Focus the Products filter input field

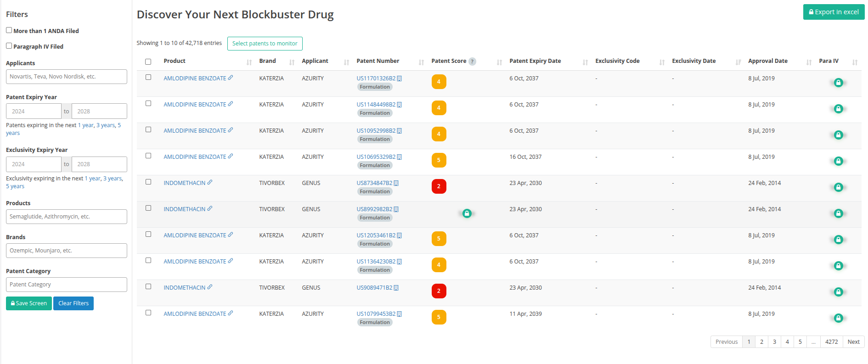pyautogui.click(x=67, y=217)
